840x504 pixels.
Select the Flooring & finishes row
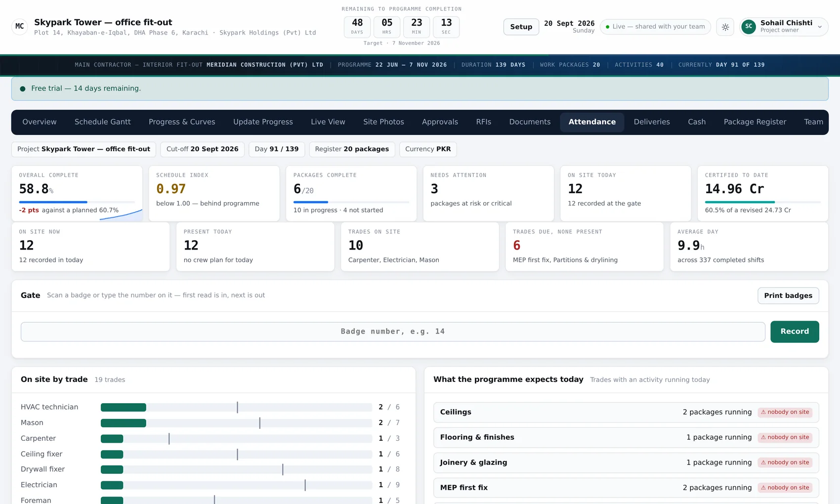click(626, 437)
